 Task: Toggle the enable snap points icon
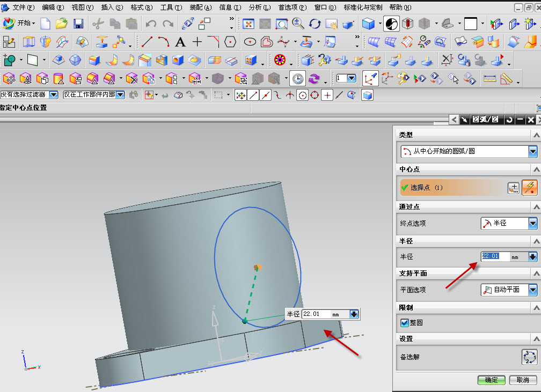240,95
